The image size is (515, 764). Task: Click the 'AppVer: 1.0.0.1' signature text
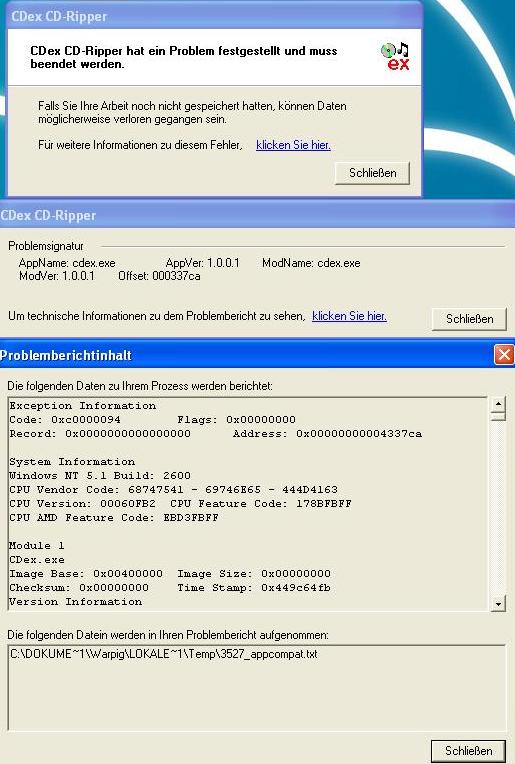tap(203, 263)
